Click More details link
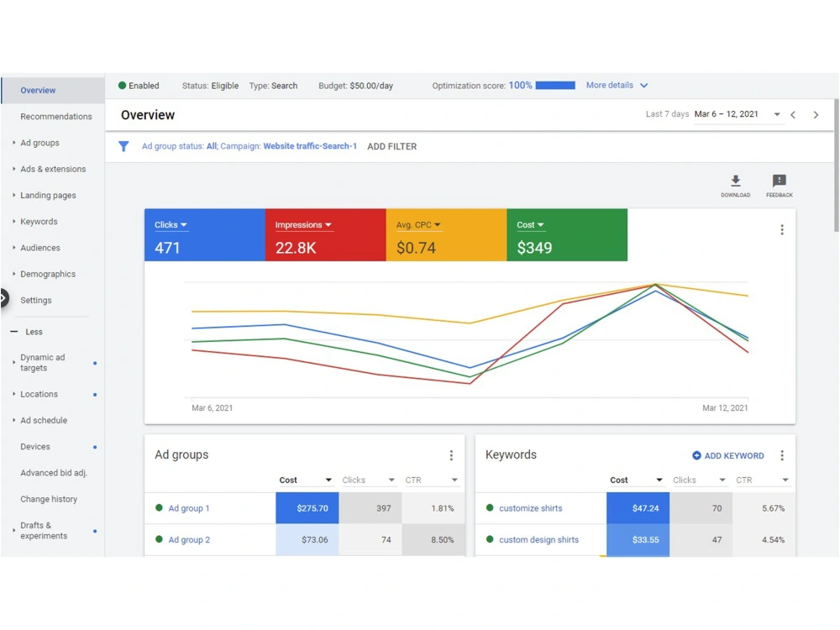This screenshot has height=630, width=840. [610, 85]
